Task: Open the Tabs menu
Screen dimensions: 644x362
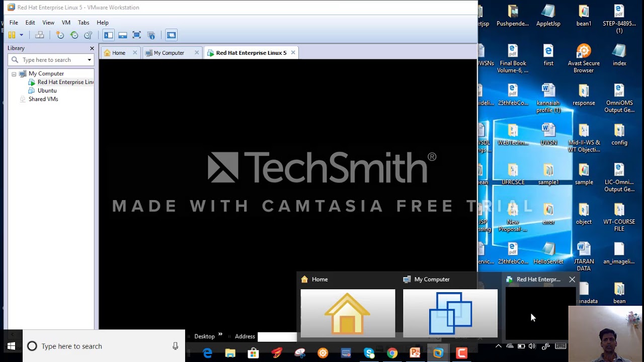Action: click(84, 23)
